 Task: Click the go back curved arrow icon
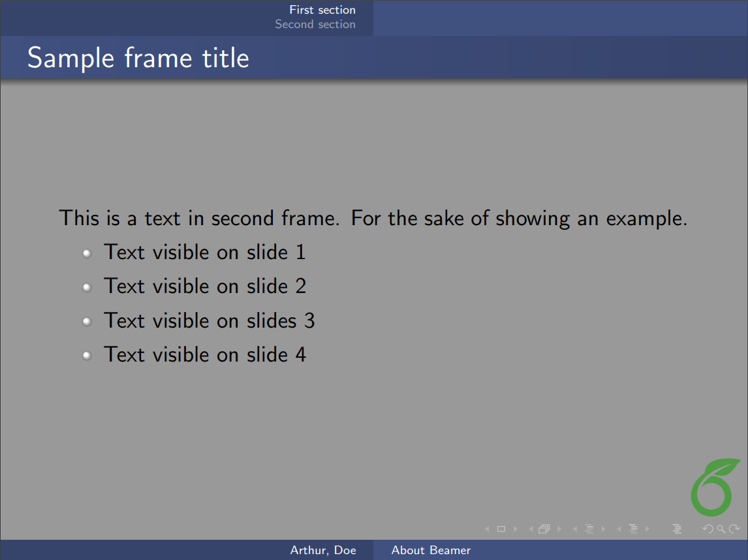pyautogui.click(x=708, y=529)
